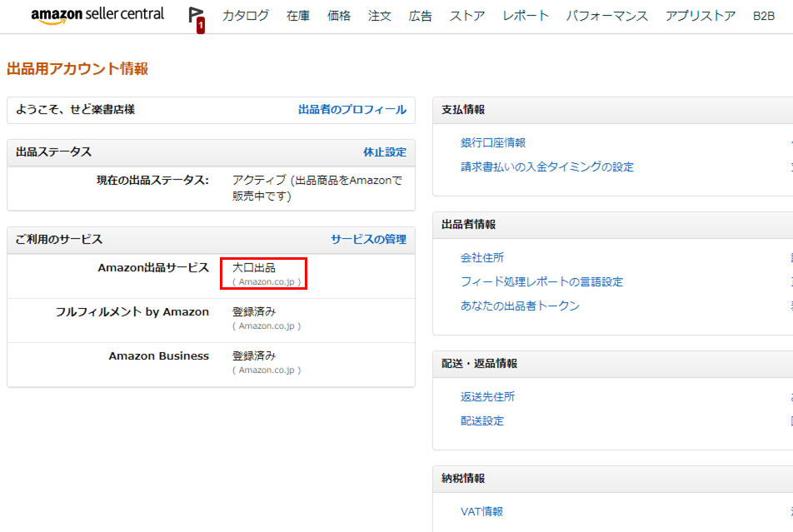Screen dimensions: 793x532
Task: Open the B2B menu
Action: [764, 16]
